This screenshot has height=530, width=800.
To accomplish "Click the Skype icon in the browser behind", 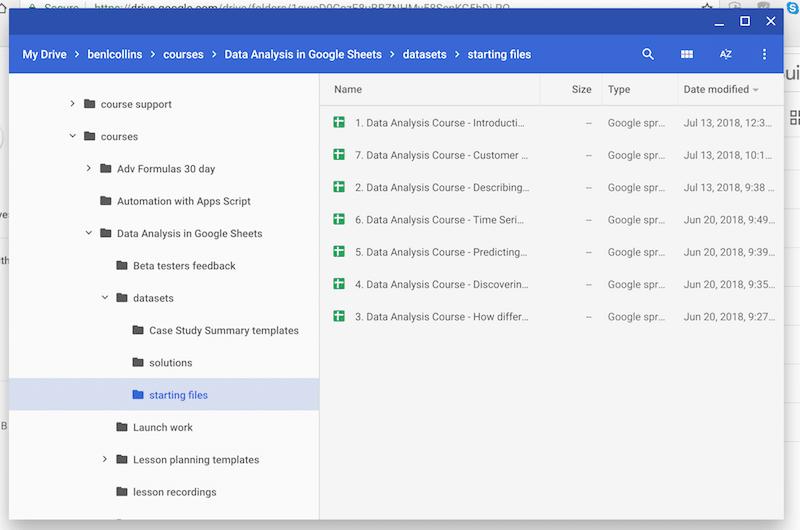I will click(x=793, y=7).
